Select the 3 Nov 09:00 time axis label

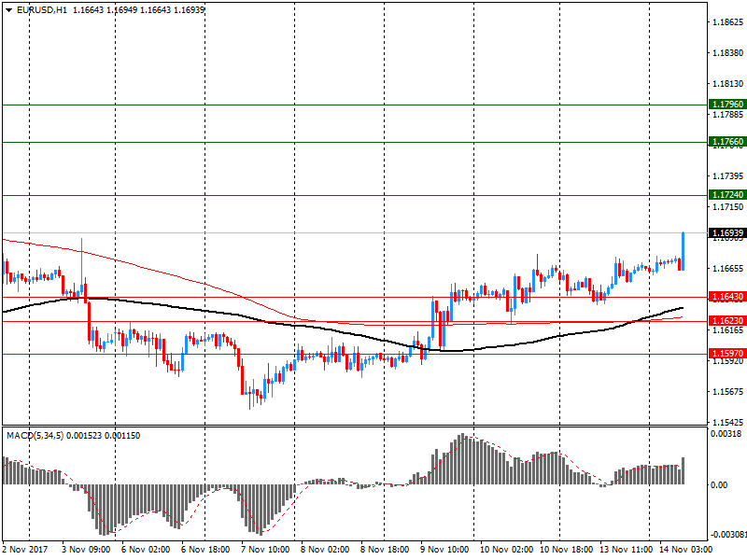[x=86, y=550]
